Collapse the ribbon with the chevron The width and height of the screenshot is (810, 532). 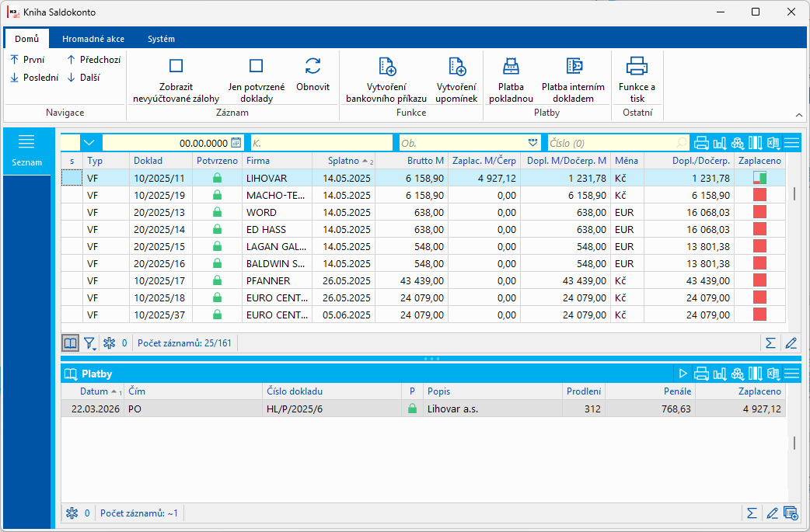coord(798,115)
